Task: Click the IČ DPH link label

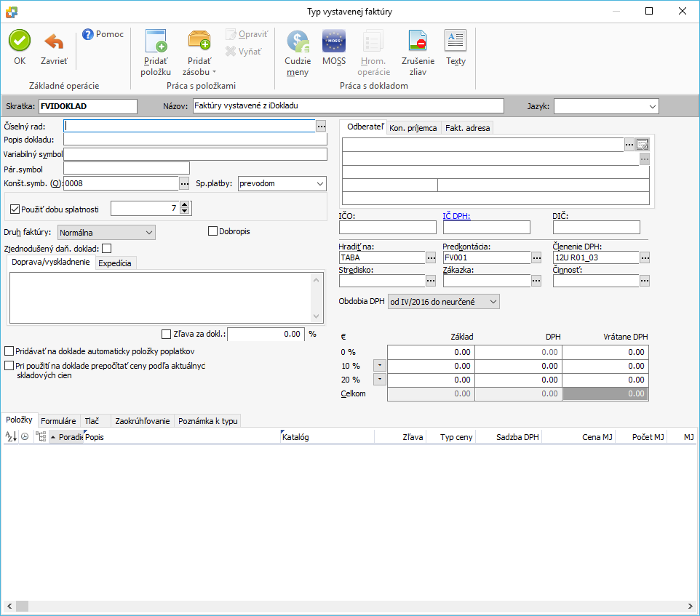Action: 456,215
